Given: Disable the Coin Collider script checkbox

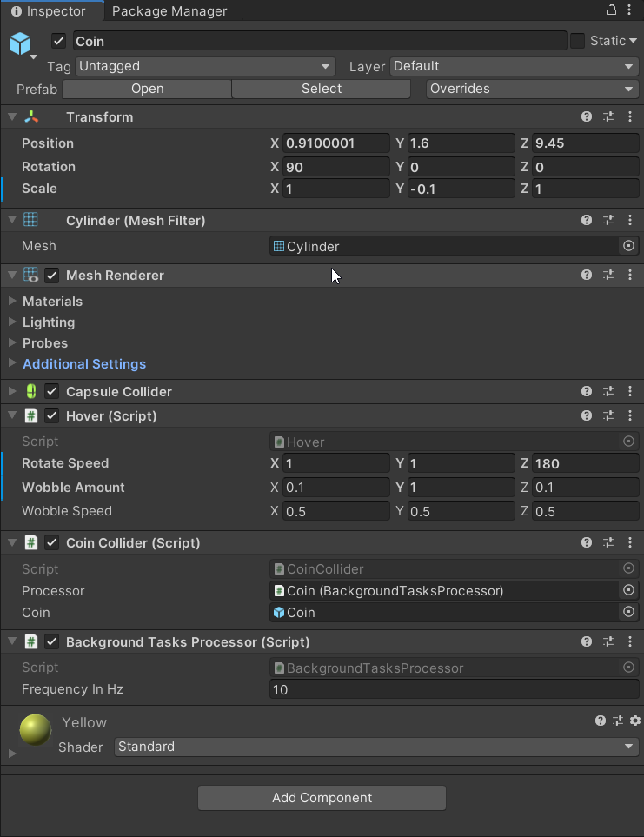Looking at the screenshot, I should pyautogui.click(x=52, y=543).
